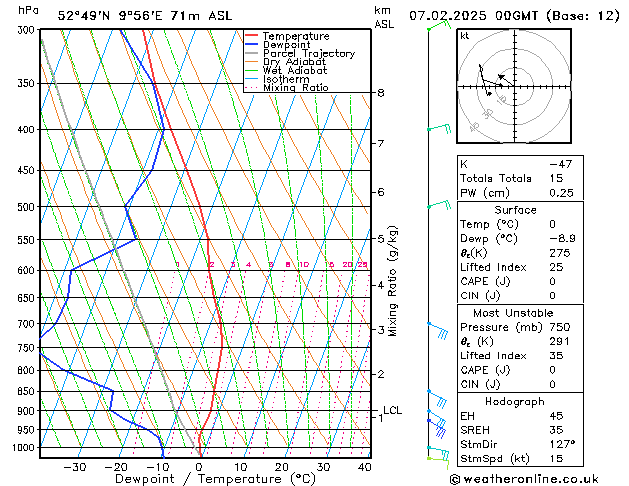Select the Dewpoint legend entry
629x486 pixels.
click(286, 45)
